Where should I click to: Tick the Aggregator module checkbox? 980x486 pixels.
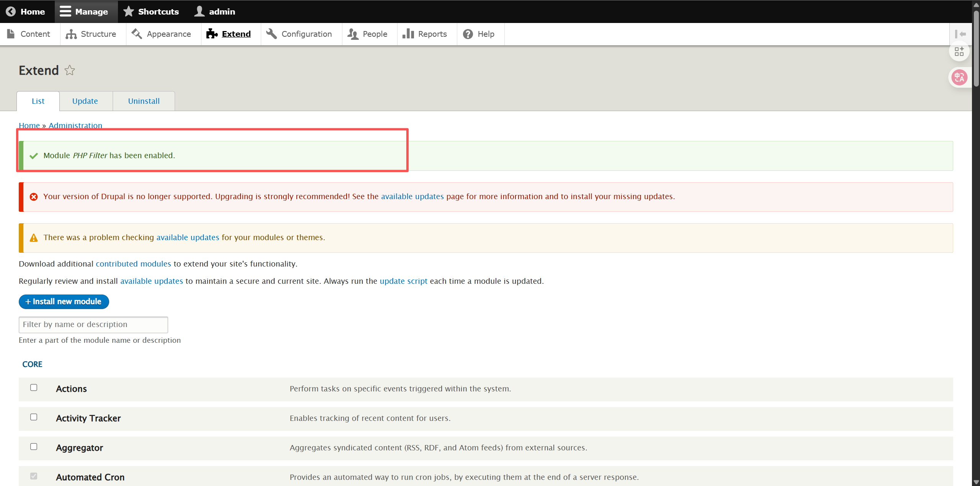(34, 447)
